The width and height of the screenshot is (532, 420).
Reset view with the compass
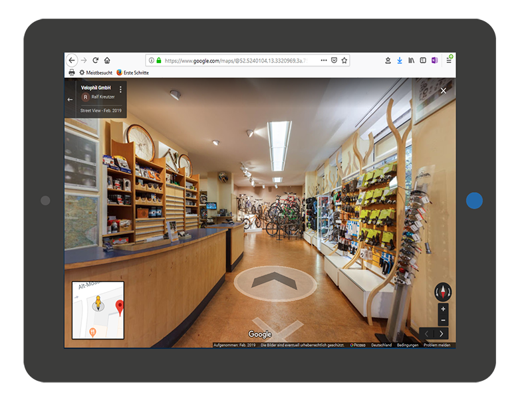pyautogui.click(x=443, y=292)
